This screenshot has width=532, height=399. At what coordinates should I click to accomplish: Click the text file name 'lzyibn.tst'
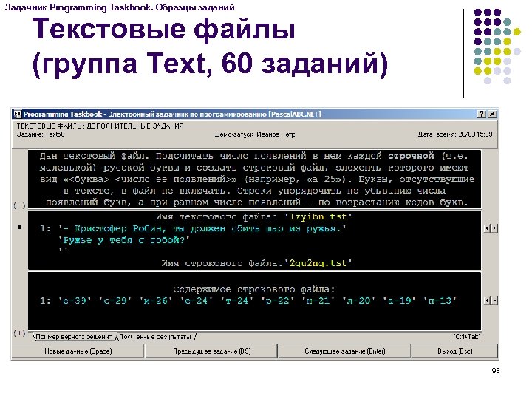coord(318,216)
